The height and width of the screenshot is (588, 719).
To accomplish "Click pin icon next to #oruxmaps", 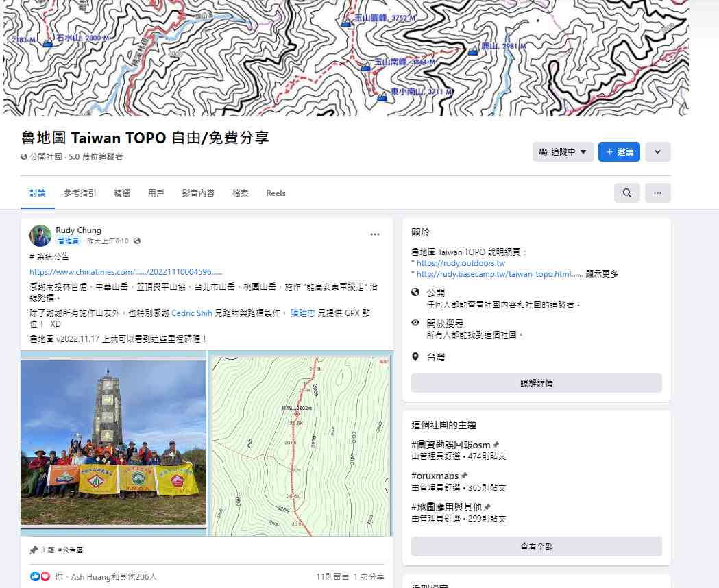I will (463, 476).
